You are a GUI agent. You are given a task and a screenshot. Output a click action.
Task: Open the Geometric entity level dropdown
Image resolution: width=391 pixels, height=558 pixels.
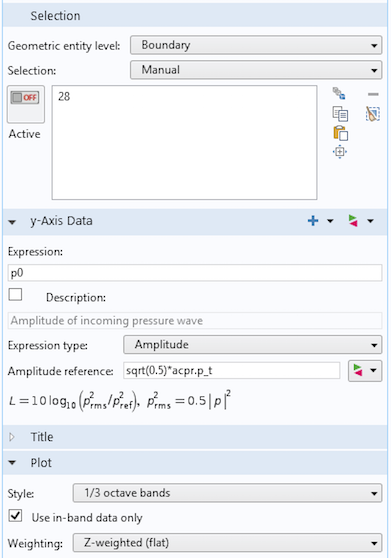pyautogui.click(x=256, y=45)
